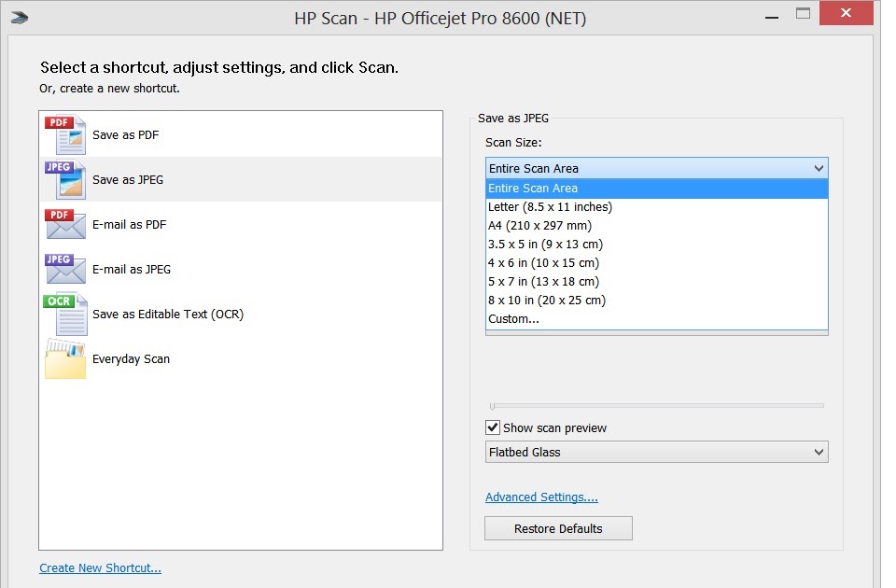Choose 4 x 6 in scan size
Viewport: 896px width, 588px height.
pos(656,263)
